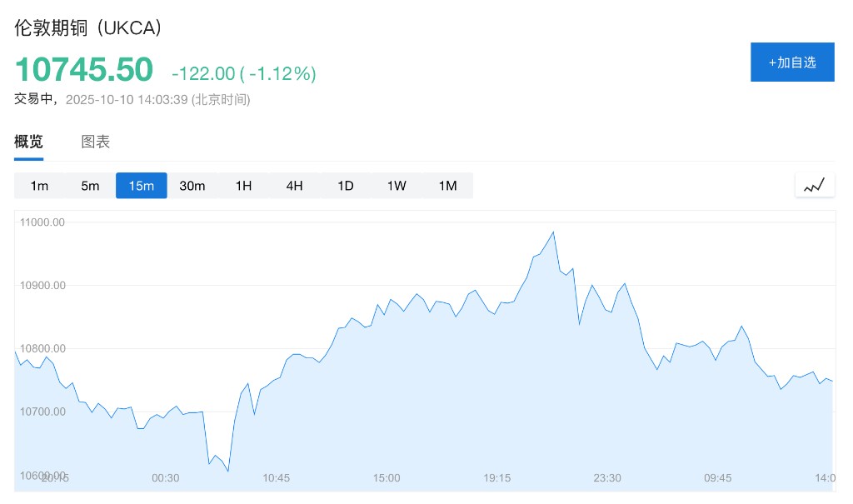The width and height of the screenshot is (853, 504).
Task: Click the 10900.00 price axis label
Action: [x=42, y=286]
